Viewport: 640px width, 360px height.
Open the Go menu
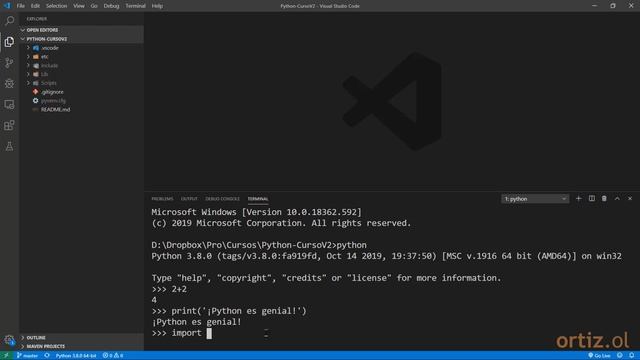tap(94, 6)
